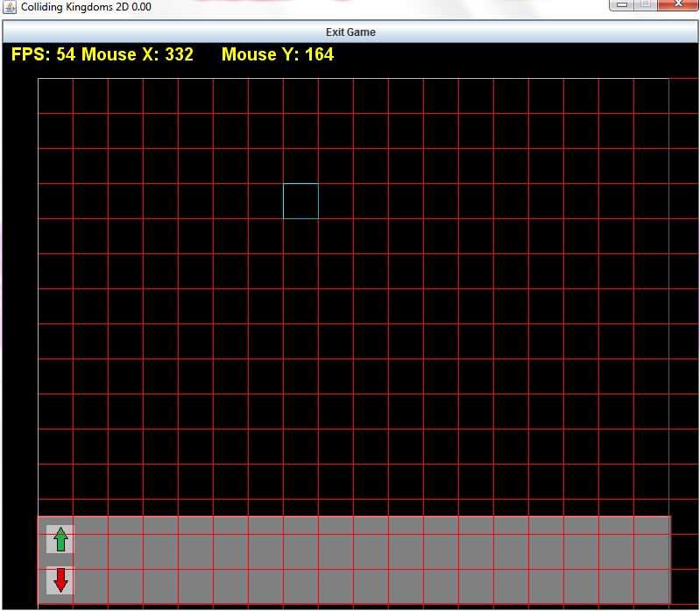This screenshot has width=700, height=611.
Task: Click the red down arrow button
Action: (x=60, y=580)
